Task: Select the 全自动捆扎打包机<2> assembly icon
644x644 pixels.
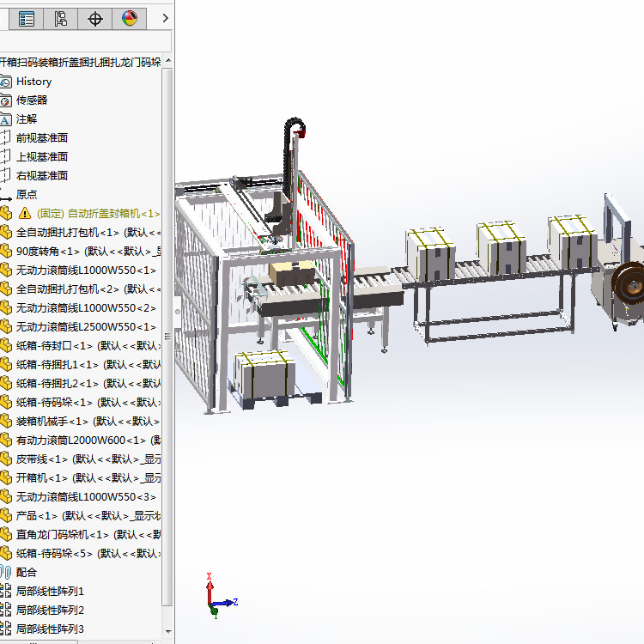Action: (x=6, y=289)
